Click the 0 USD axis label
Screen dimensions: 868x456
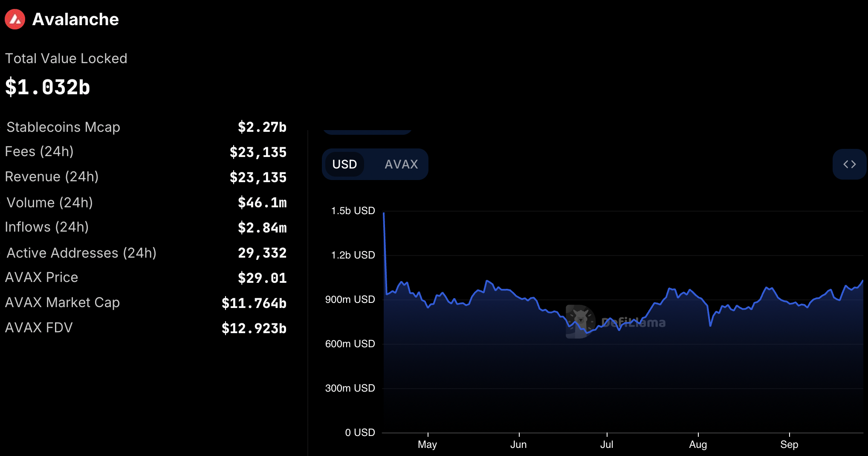tap(360, 433)
